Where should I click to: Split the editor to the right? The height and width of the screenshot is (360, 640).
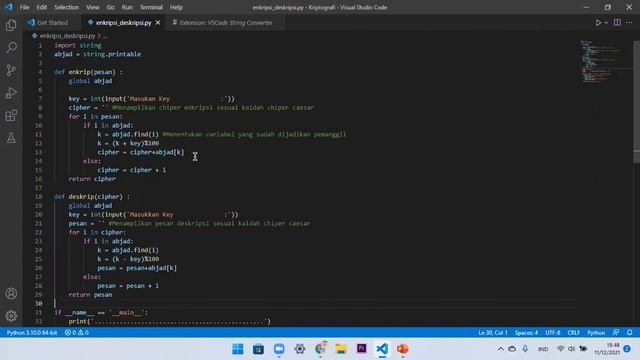[x=617, y=22]
